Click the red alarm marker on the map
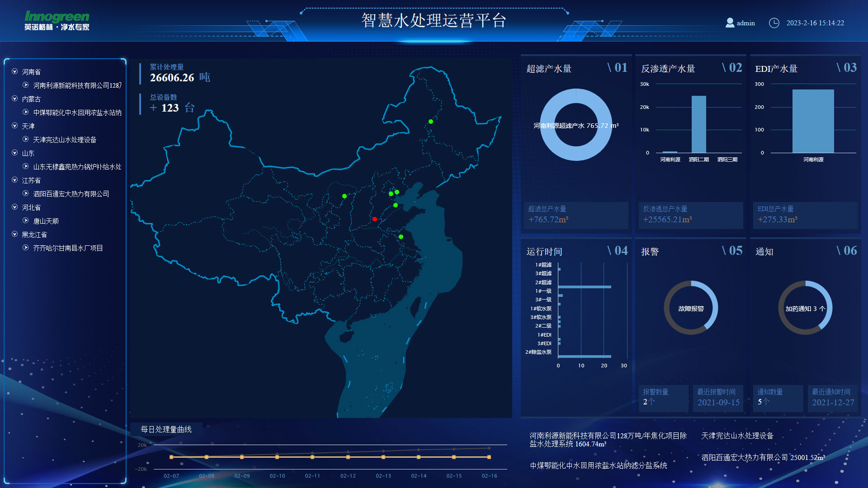The height and width of the screenshot is (488, 868). (374, 219)
